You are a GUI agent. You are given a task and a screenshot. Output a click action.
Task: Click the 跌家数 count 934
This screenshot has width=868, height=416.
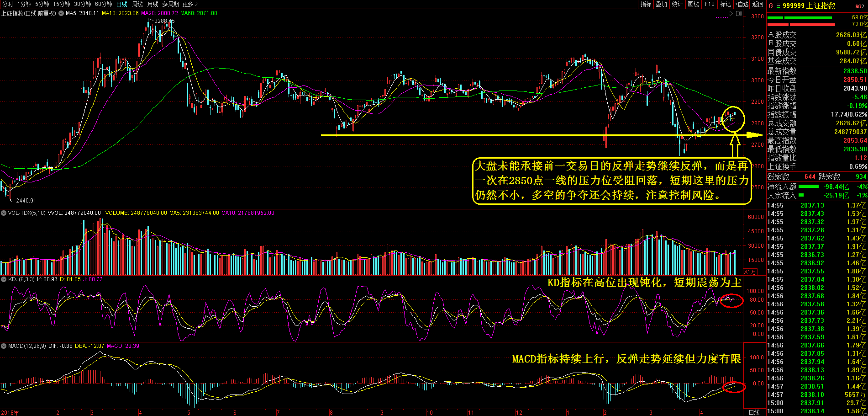[x=861, y=176]
